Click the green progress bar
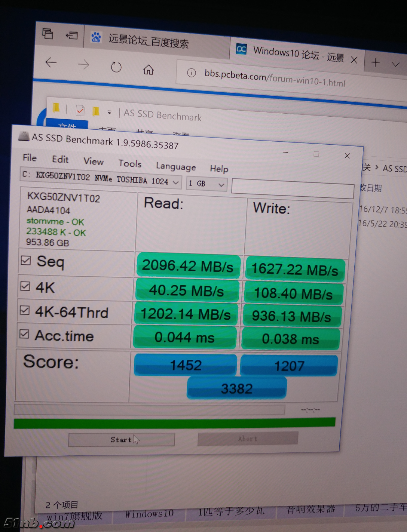The width and height of the screenshot is (407, 532). pos(174,423)
